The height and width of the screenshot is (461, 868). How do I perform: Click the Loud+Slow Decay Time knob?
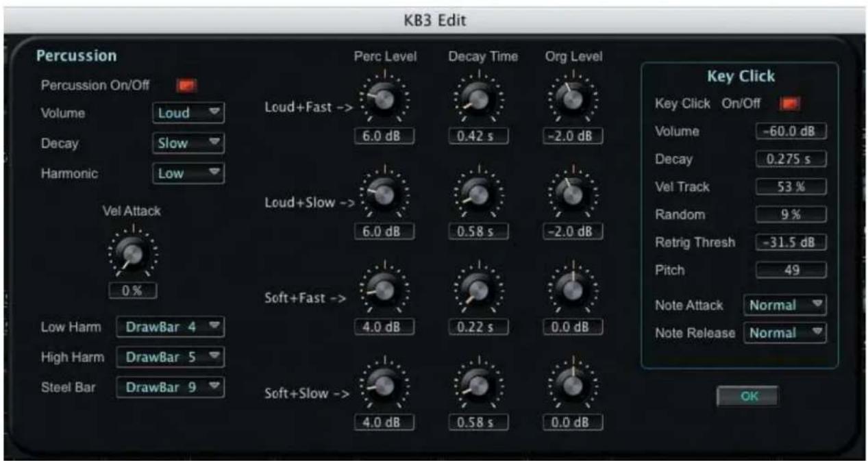pos(479,196)
